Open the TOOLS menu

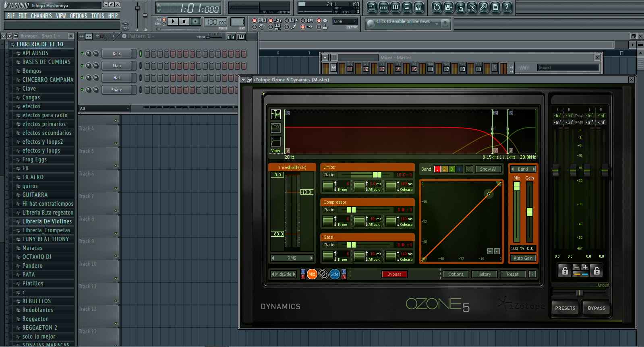coord(98,16)
